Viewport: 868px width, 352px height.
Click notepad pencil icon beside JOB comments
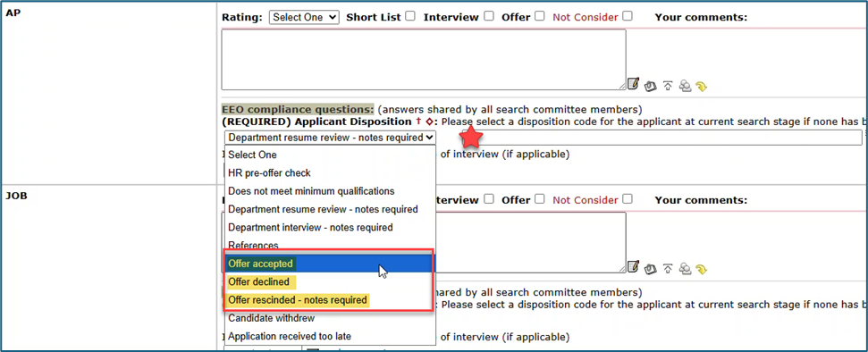(633, 268)
